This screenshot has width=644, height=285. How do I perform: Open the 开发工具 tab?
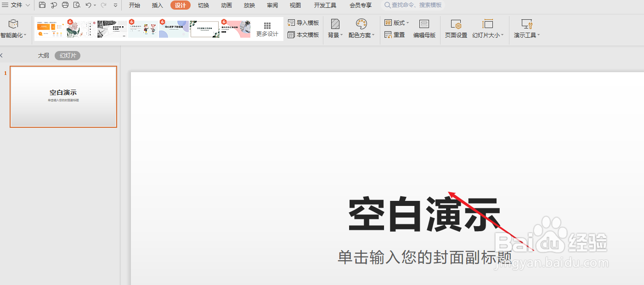(x=325, y=6)
